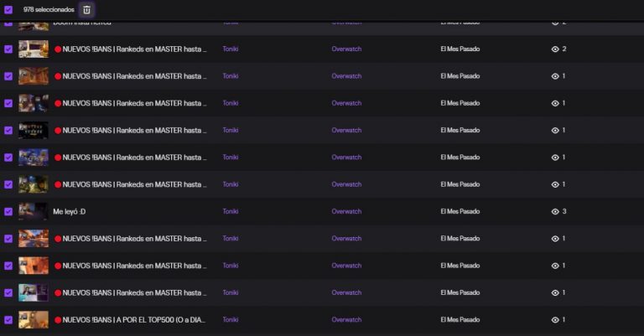This screenshot has height=336, width=644.
Task: Click the '978 seleccionados' label
Action: [x=49, y=10]
